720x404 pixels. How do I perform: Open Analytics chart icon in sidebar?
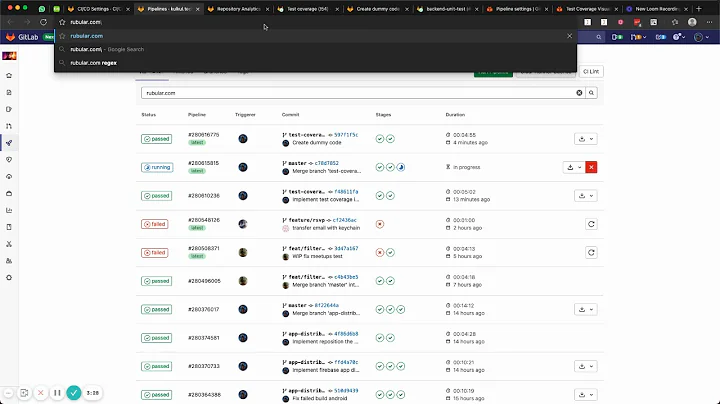click(x=9, y=210)
